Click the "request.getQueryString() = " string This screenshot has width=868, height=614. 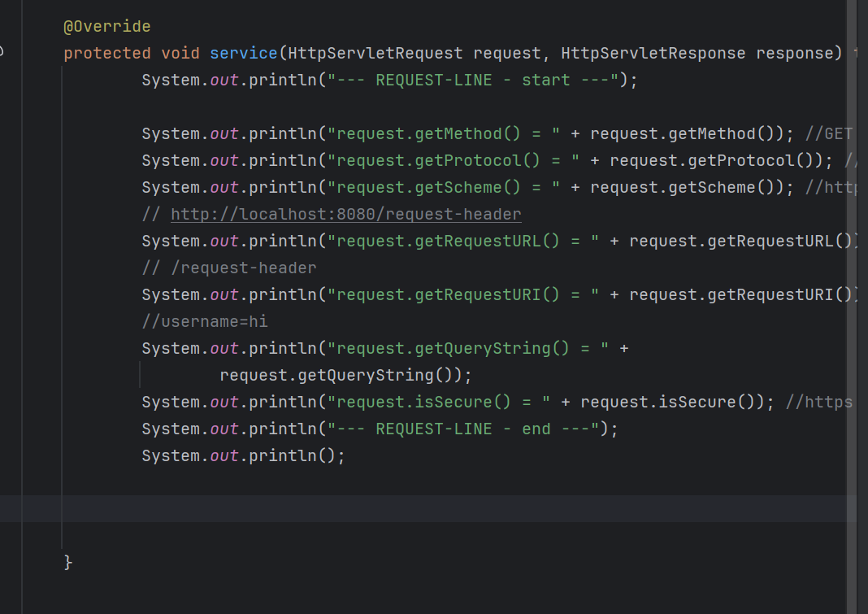click(468, 349)
